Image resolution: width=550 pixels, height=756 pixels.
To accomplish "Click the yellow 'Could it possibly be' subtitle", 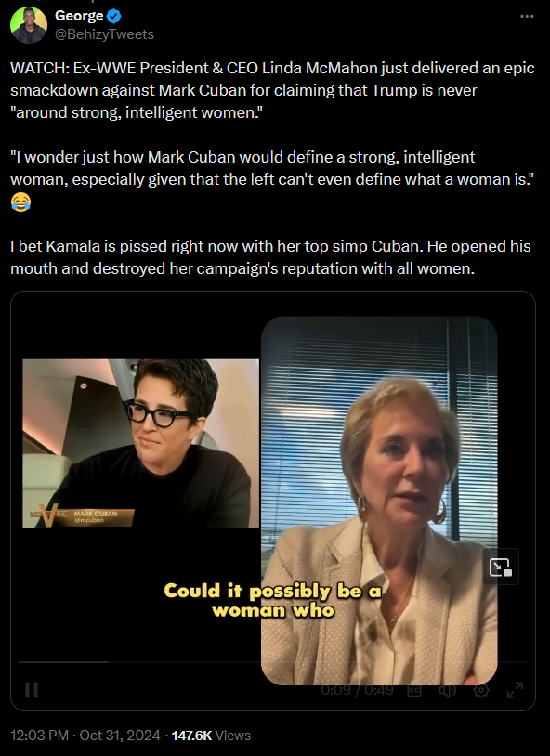I will click(x=273, y=600).
